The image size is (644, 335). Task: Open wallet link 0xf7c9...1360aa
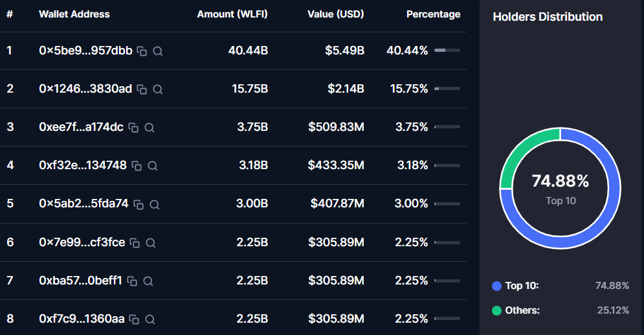click(x=82, y=319)
